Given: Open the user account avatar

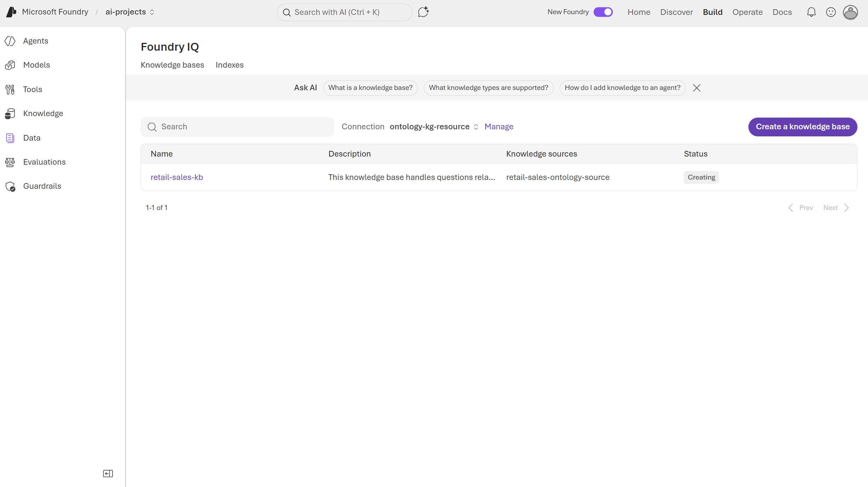Looking at the screenshot, I should tap(850, 12).
